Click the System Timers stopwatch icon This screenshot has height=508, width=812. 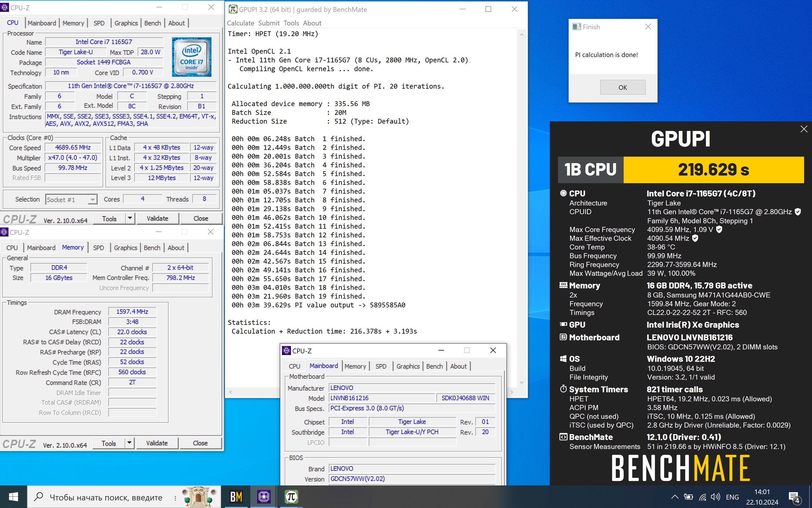point(563,389)
